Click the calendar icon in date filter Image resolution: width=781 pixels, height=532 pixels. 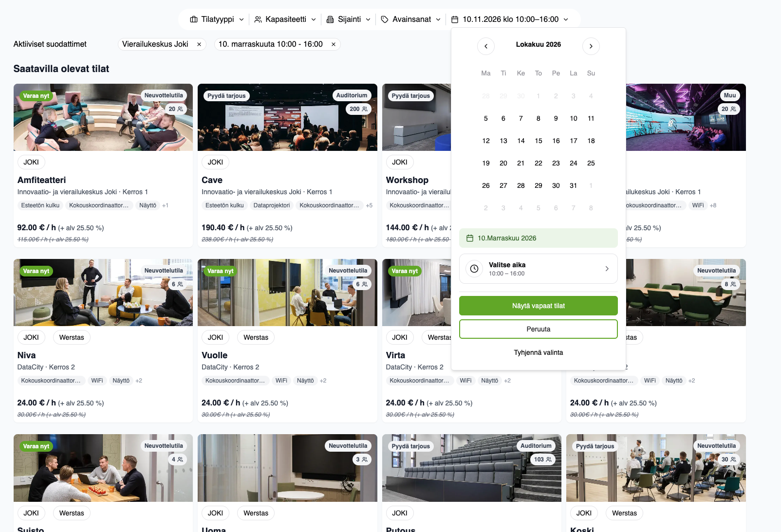455,19
